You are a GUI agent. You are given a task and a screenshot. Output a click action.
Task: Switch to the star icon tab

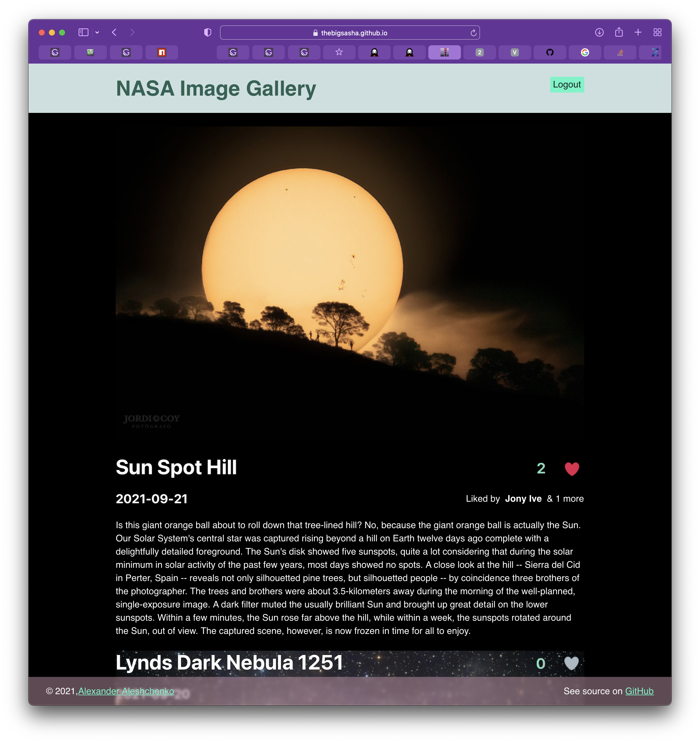click(x=339, y=52)
